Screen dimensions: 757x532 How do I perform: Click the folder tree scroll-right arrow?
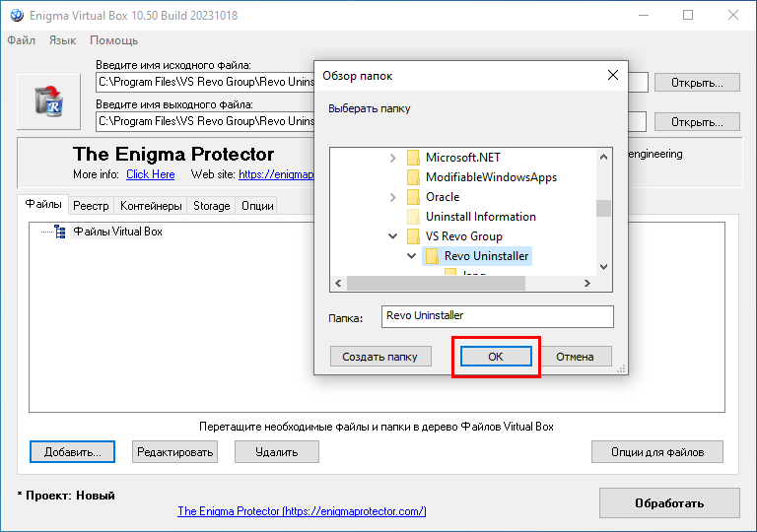click(587, 284)
